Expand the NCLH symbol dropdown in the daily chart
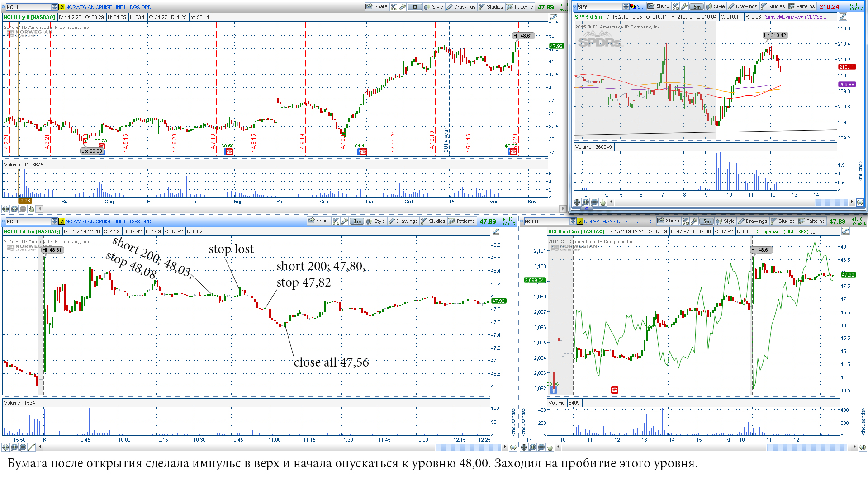The width and height of the screenshot is (868, 494). 55,7
